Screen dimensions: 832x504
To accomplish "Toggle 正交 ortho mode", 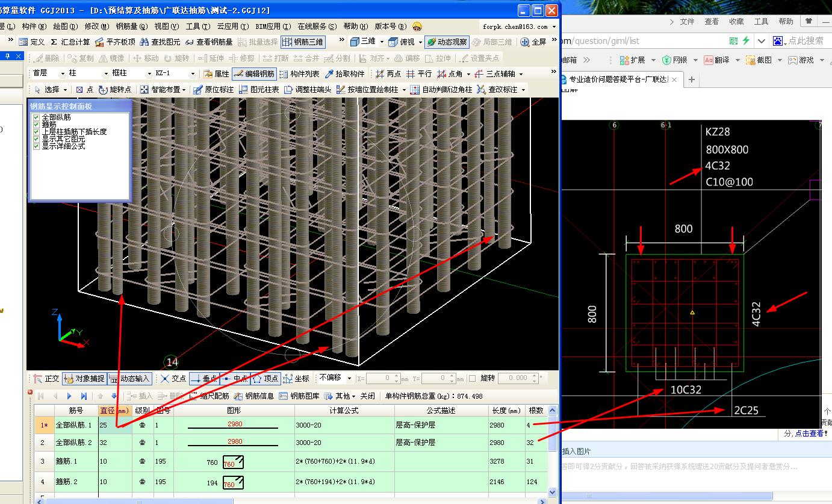I will tap(46, 379).
